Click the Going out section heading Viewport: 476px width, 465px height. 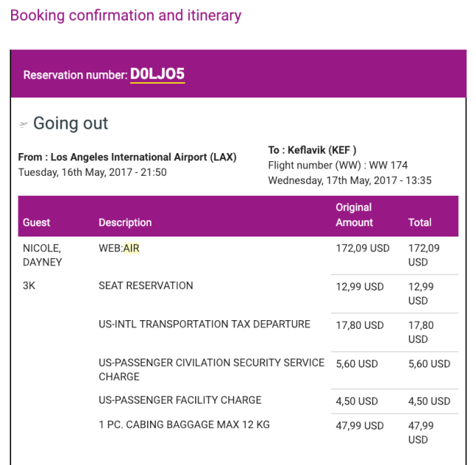point(70,123)
